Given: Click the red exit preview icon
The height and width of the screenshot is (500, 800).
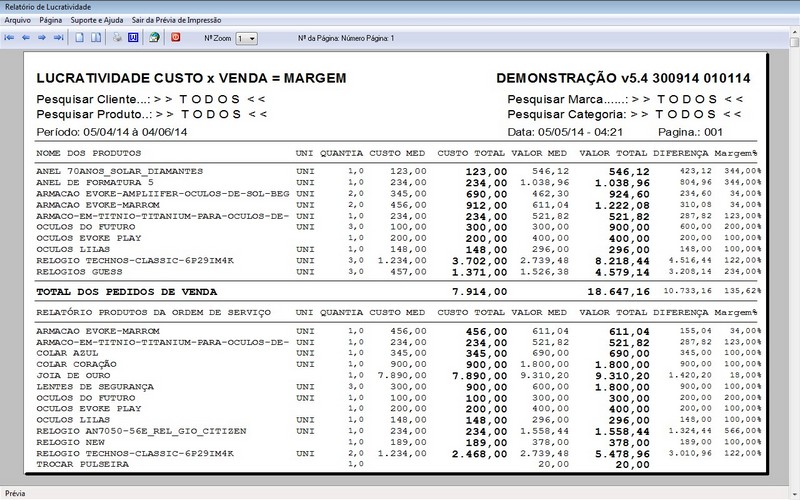Looking at the screenshot, I should coord(176,38).
